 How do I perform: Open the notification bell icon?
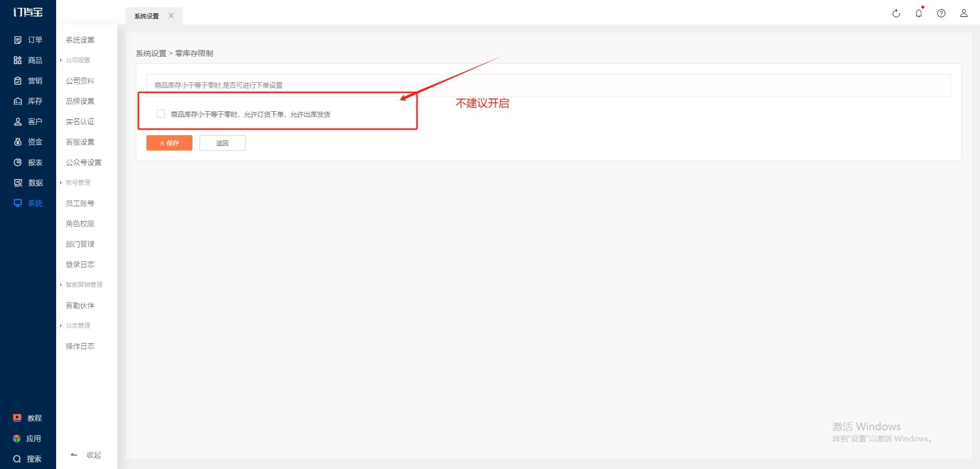(x=919, y=13)
